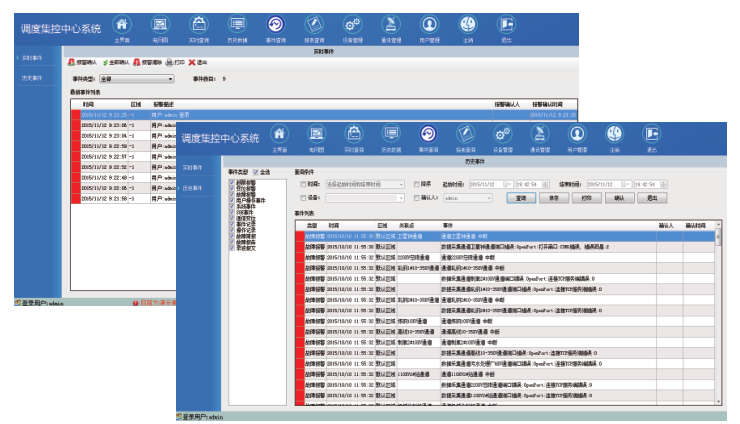Open 历史数据 icon in back window toolbar
The height and width of the screenshot is (424, 740).
(x=236, y=24)
